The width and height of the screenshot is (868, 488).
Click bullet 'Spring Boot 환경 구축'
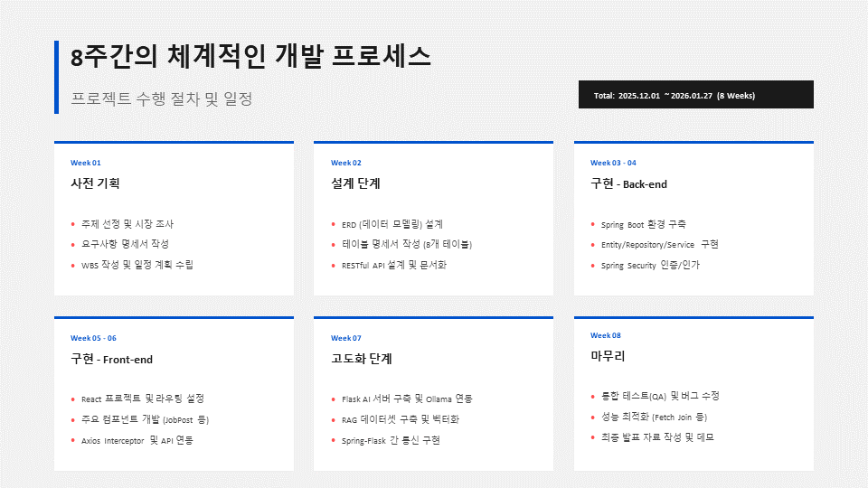pos(644,224)
